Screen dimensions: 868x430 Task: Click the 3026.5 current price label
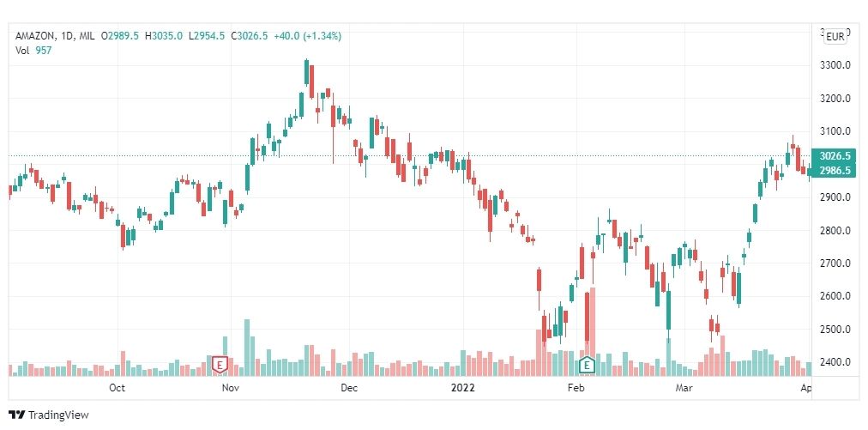point(833,155)
